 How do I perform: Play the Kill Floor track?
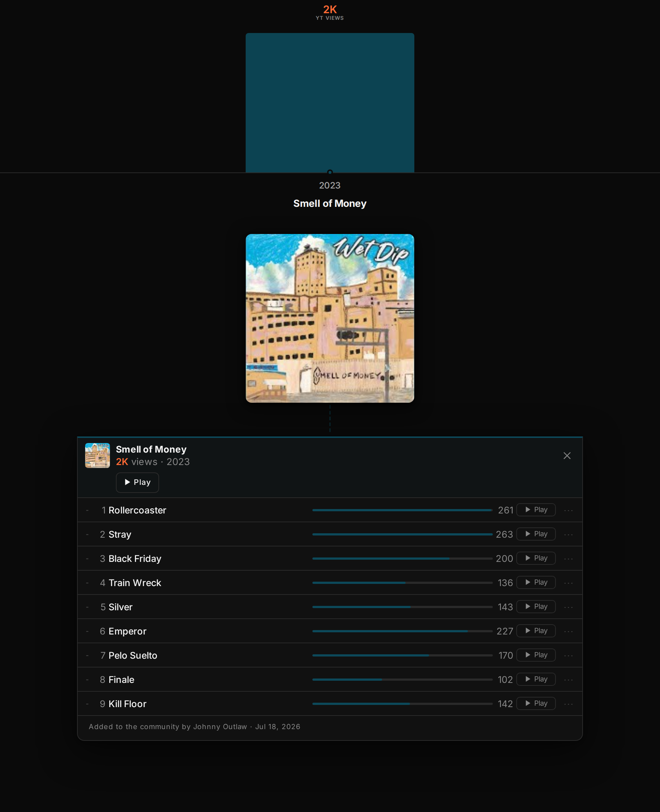click(536, 703)
